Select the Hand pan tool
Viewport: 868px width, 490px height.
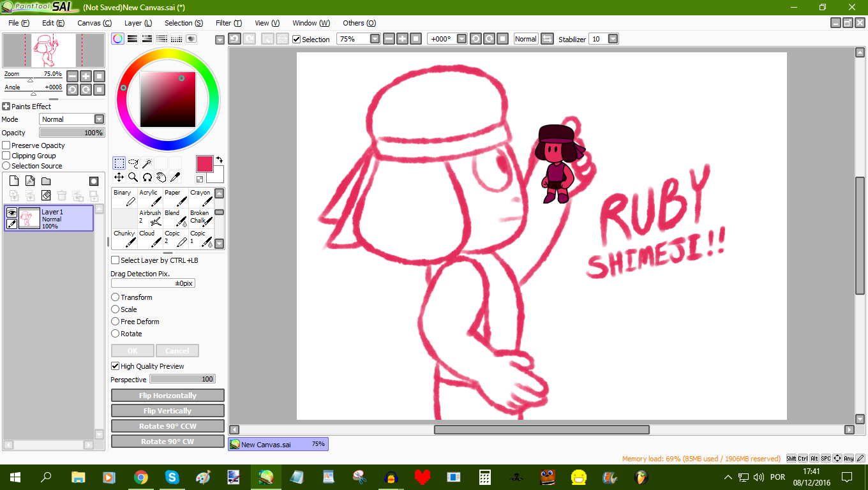tap(161, 177)
